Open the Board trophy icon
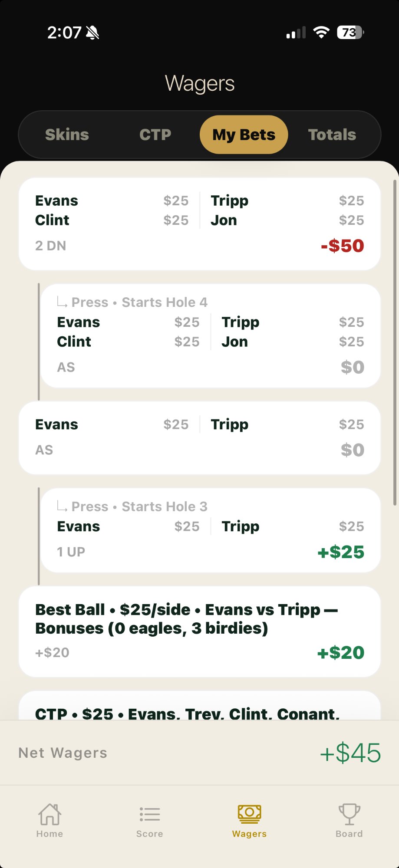The width and height of the screenshot is (399, 868). pyautogui.click(x=349, y=814)
